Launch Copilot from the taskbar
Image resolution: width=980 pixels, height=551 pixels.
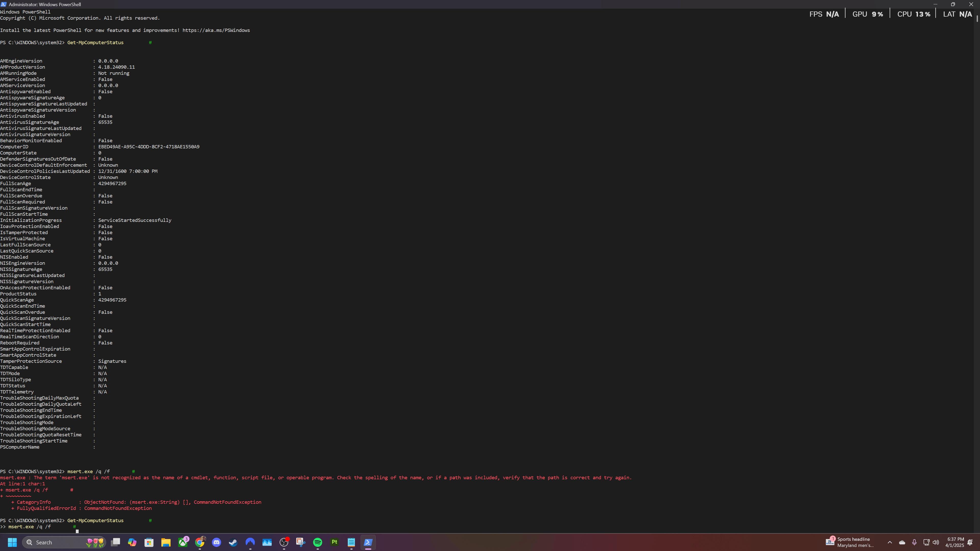pyautogui.click(x=132, y=542)
